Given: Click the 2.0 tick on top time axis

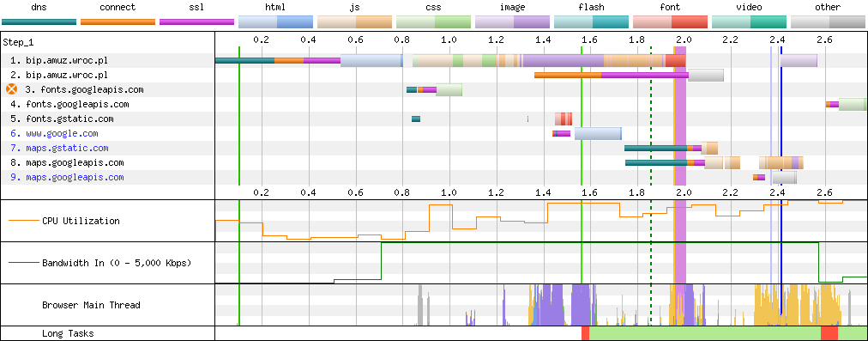Looking at the screenshot, I should pyautogui.click(x=684, y=40).
